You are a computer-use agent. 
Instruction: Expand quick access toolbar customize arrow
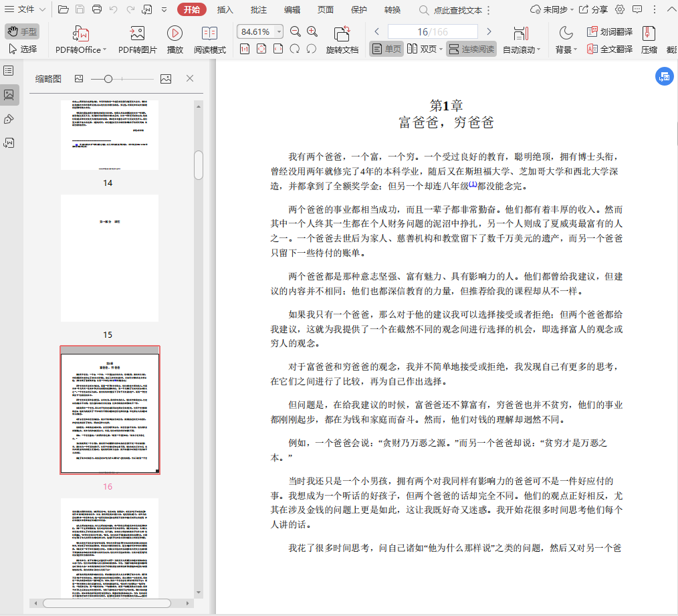(x=164, y=9)
